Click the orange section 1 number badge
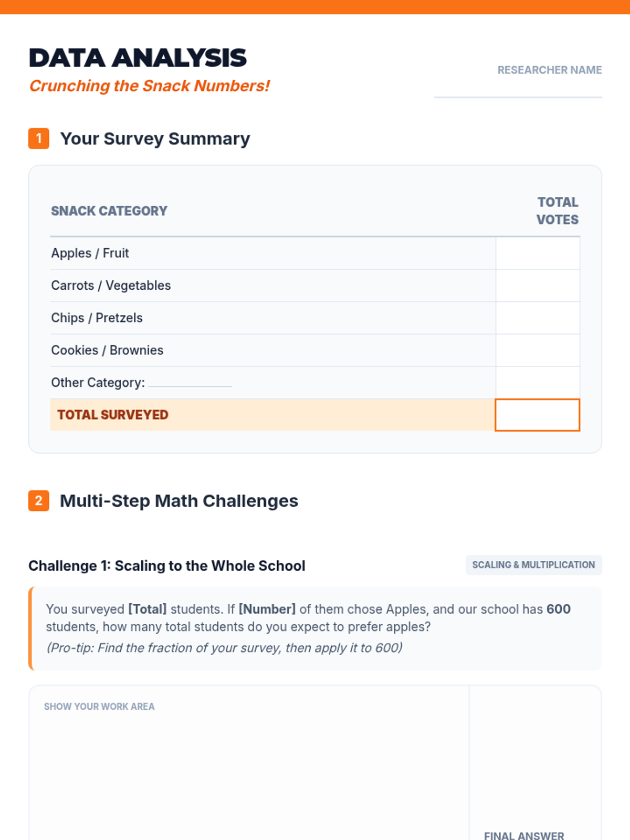The height and width of the screenshot is (840, 630). (39, 139)
